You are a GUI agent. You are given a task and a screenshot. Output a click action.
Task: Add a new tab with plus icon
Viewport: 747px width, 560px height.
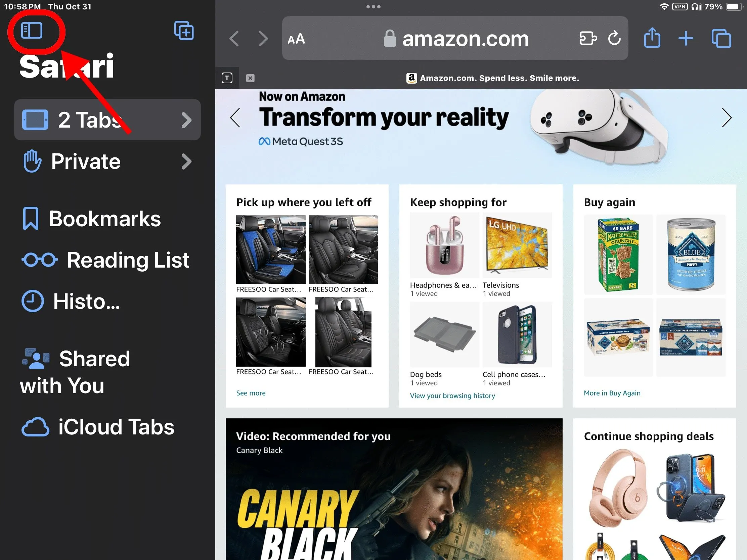[686, 38]
